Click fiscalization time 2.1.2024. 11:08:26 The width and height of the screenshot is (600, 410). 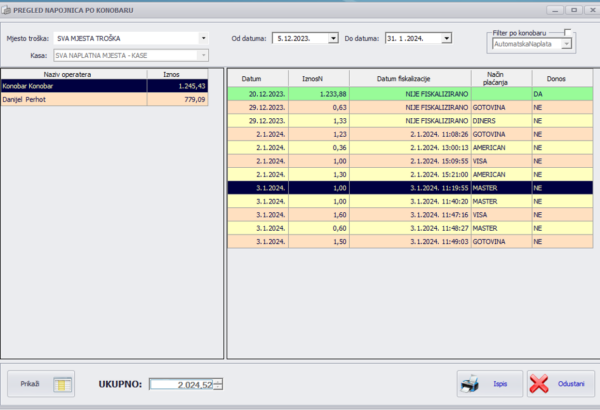pyautogui.click(x=410, y=134)
